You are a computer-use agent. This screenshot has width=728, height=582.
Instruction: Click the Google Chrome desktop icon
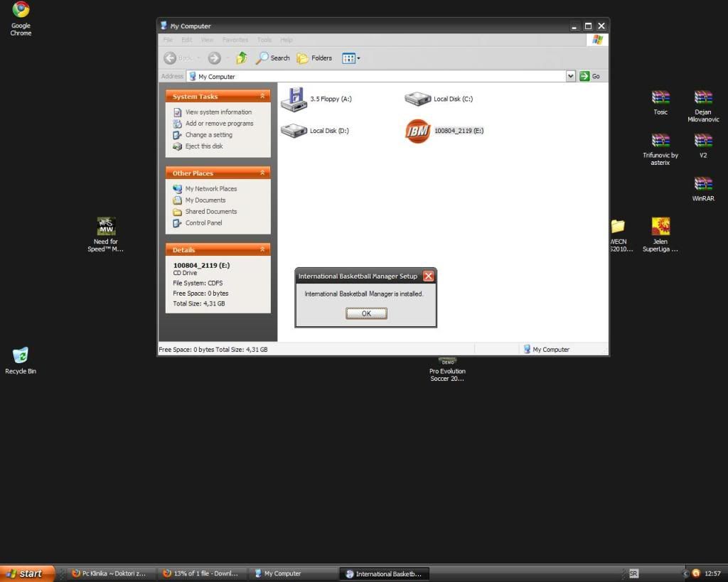coord(21,10)
